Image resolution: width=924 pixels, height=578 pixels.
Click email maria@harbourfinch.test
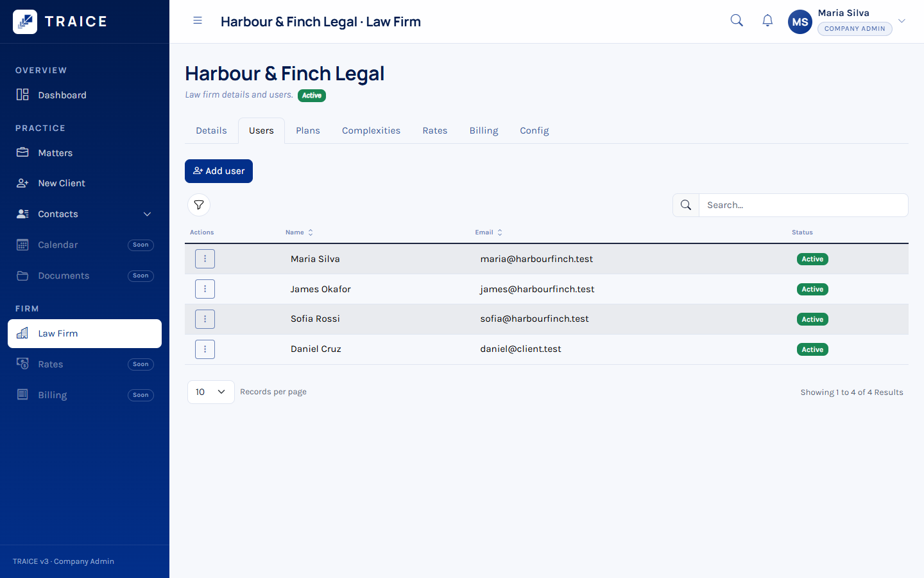536,259
